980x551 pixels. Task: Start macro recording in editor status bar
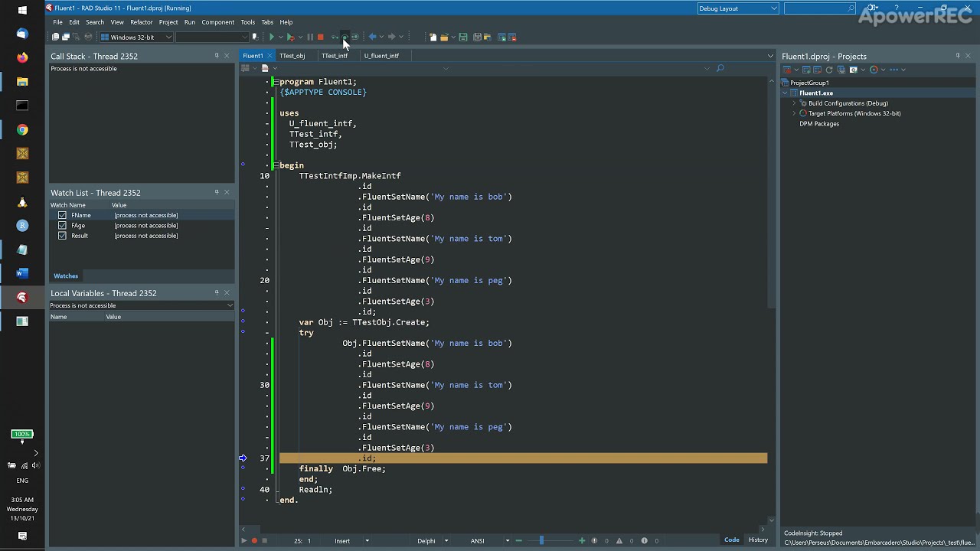(254, 541)
